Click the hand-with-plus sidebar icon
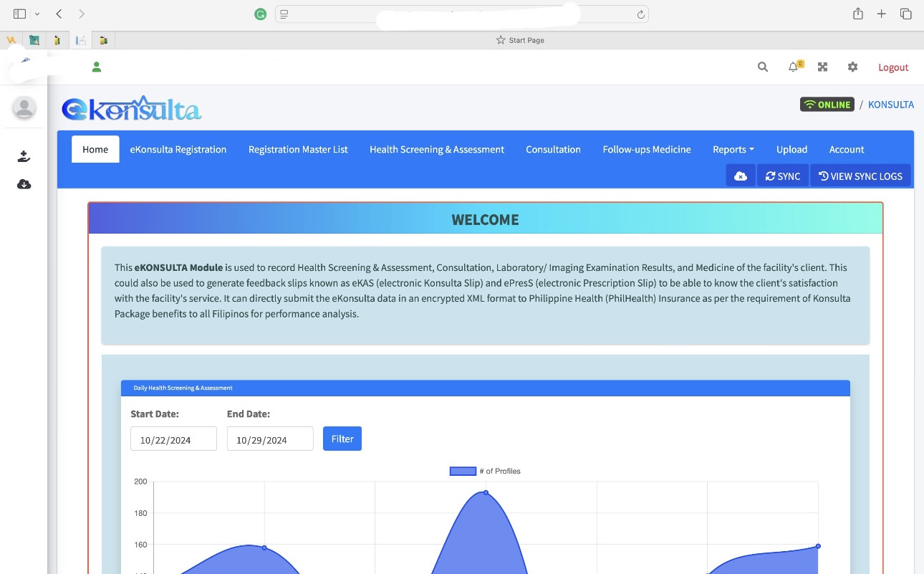The width and height of the screenshot is (924, 574). (x=24, y=156)
